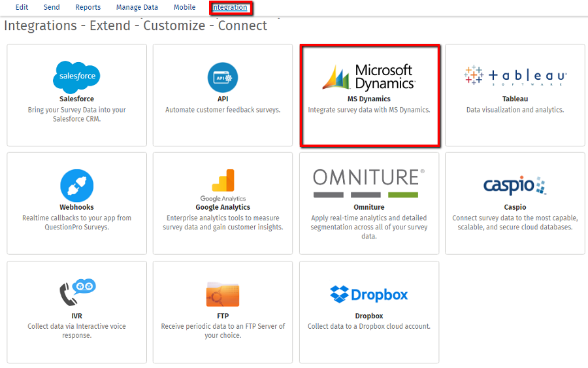588x368 pixels.
Task: Click the IVR title label
Action: point(77,316)
